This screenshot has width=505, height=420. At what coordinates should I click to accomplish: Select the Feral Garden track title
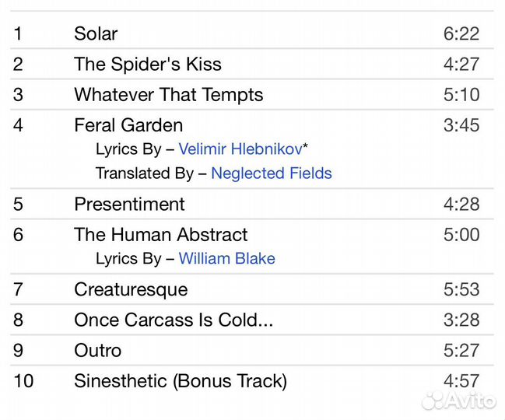tap(128, 125)
